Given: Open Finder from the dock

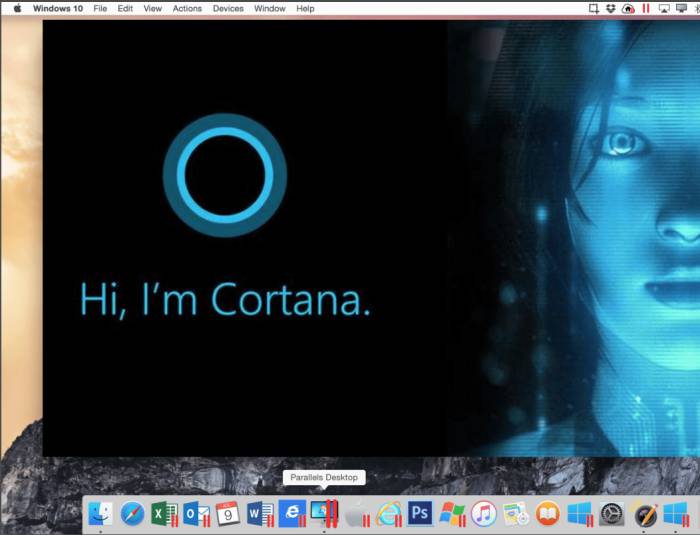Looking at the screenshot, I should (x=100, y=513).
